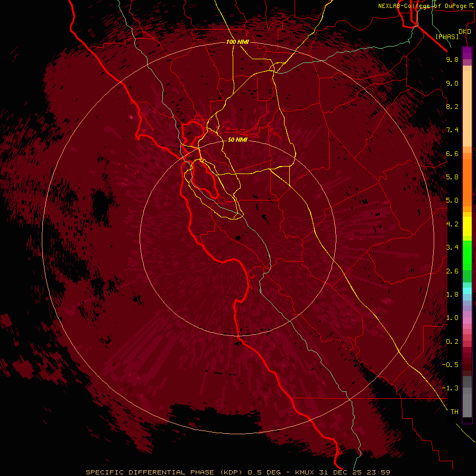Pick the purple segment atop the color bar
The width and height of the screenshot is (476, 476).
[467, 53]
